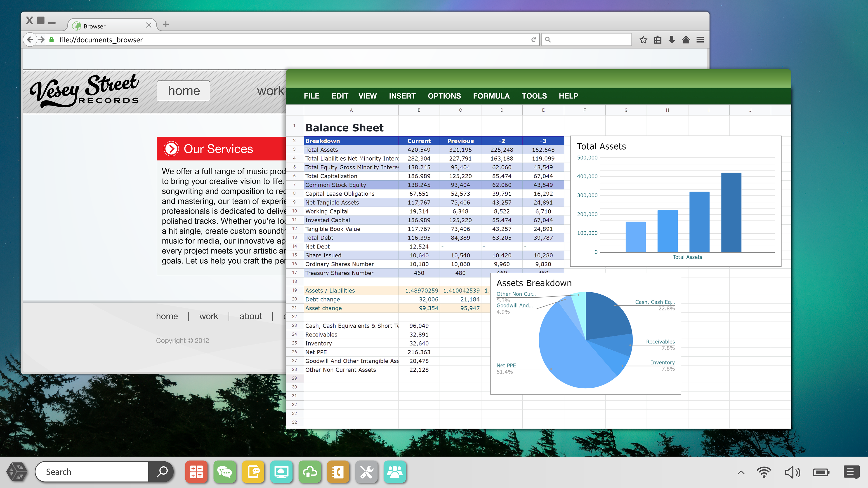Image resolution: width=868 pixels, height=488 pixels.
Task: Click the browser bookmark star icon
Action: coord(643,40)
